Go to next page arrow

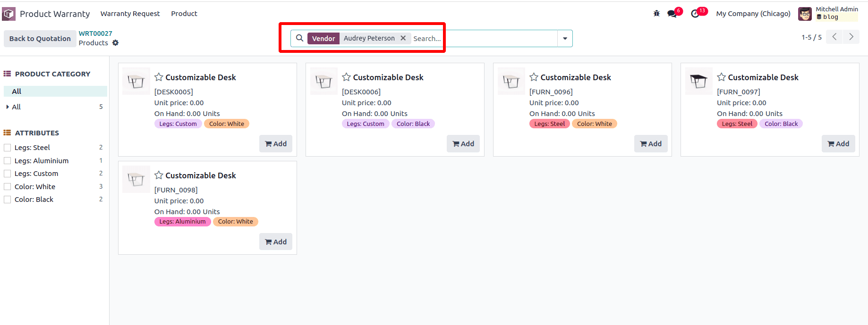(851, 37)
